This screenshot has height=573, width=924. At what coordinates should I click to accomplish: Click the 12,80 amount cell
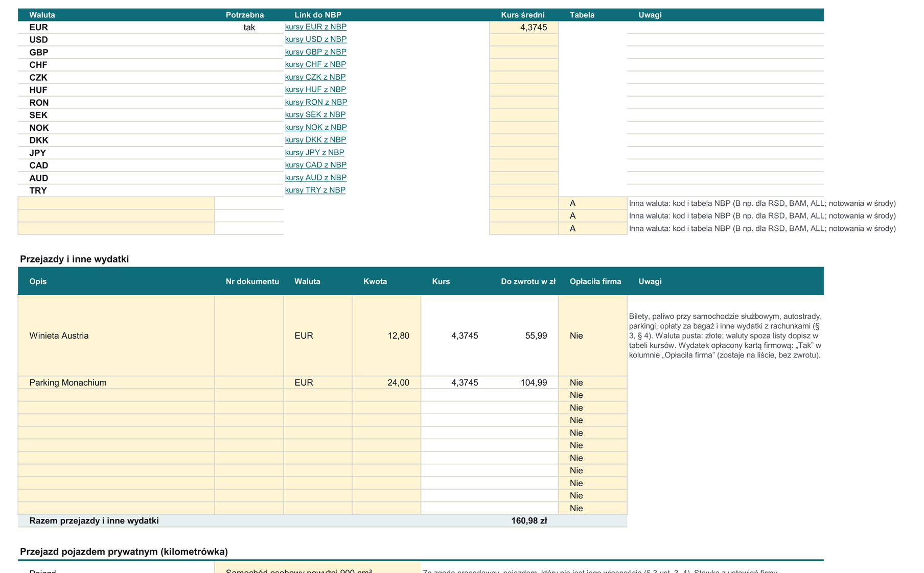[x=386, y=336]
